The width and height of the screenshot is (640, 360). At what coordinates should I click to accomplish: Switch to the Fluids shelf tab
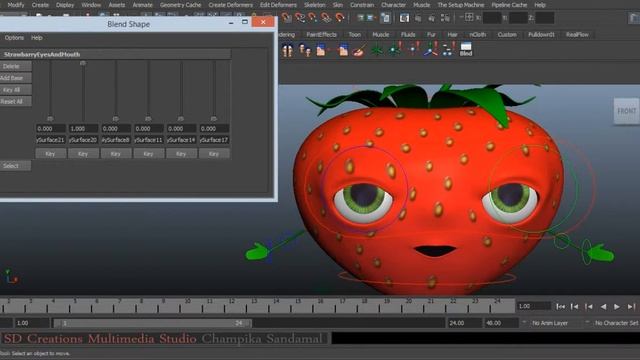pyautogui.click(x=408, y=35)
